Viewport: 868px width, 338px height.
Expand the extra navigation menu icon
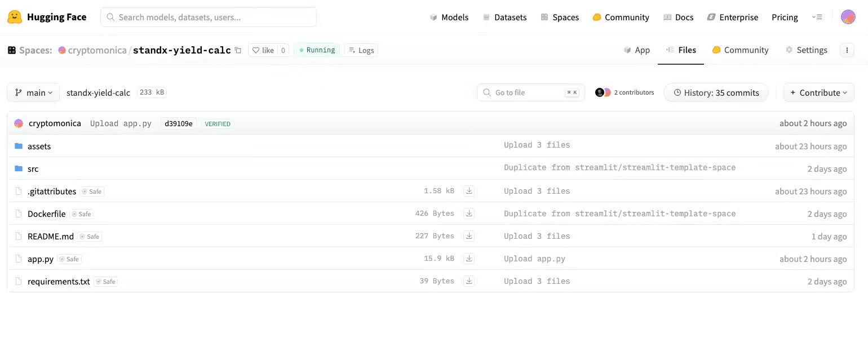coord(817,17)
